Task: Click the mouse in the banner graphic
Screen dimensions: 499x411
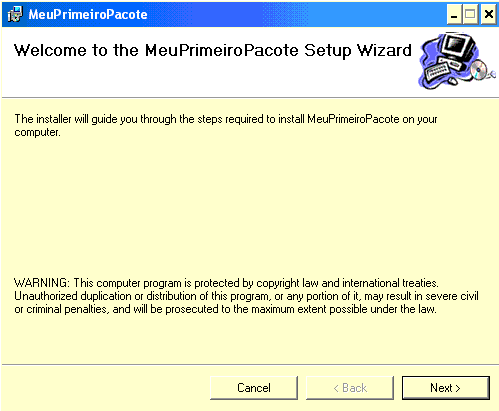Action: click(x=452, y=80)
